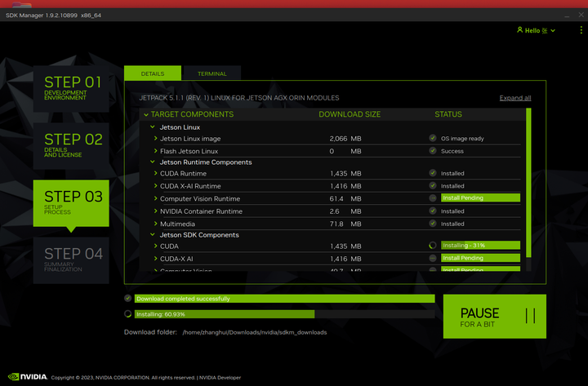Click the OS image ready status text
The image size is (588, 386).
pos(462,138)
